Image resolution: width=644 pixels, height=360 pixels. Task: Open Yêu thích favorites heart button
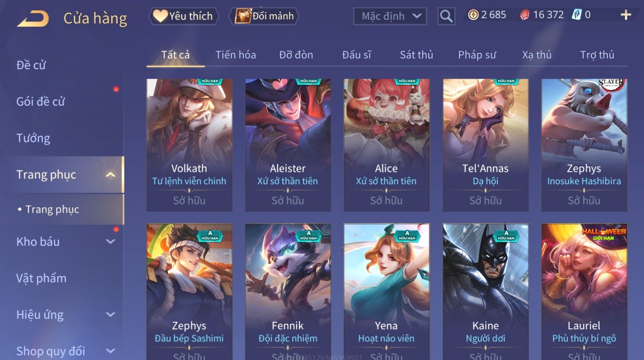coord(183,16)
